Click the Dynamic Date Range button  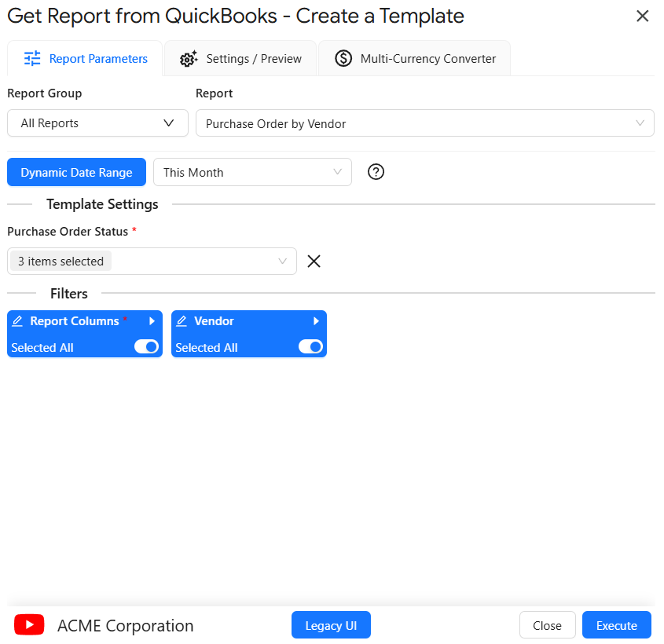[x=77, y=172]
